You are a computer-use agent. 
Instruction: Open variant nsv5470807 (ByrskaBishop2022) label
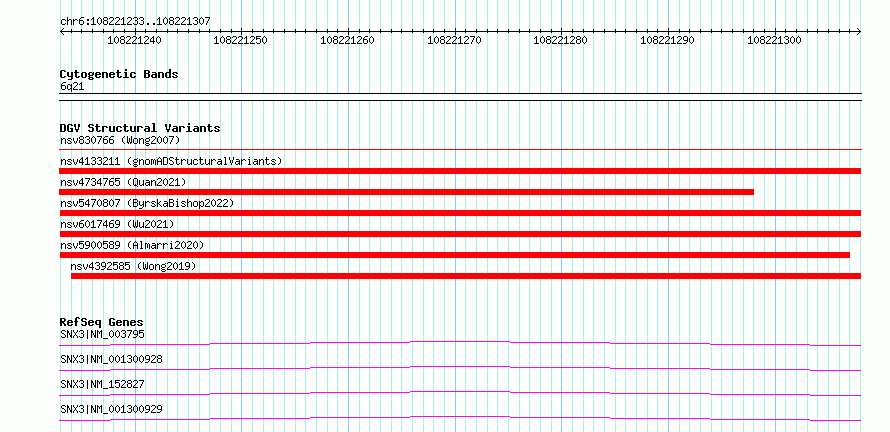coord(147,203)
